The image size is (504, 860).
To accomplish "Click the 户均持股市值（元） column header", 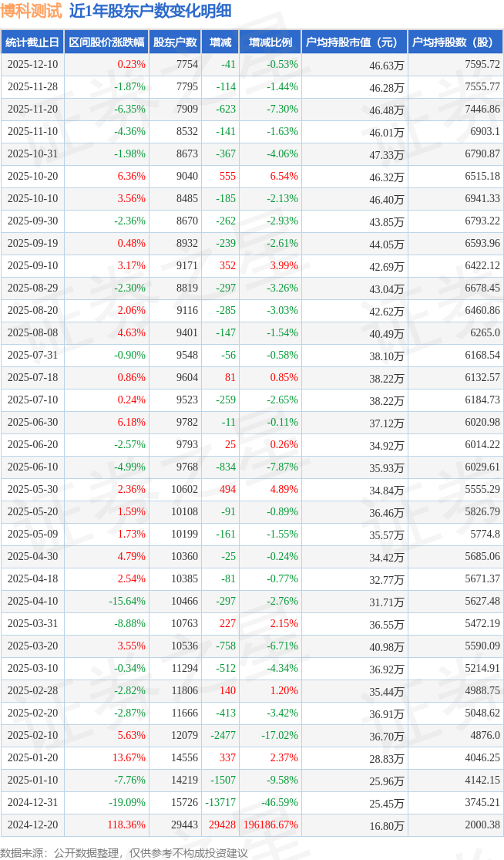I will click(354, 42).
